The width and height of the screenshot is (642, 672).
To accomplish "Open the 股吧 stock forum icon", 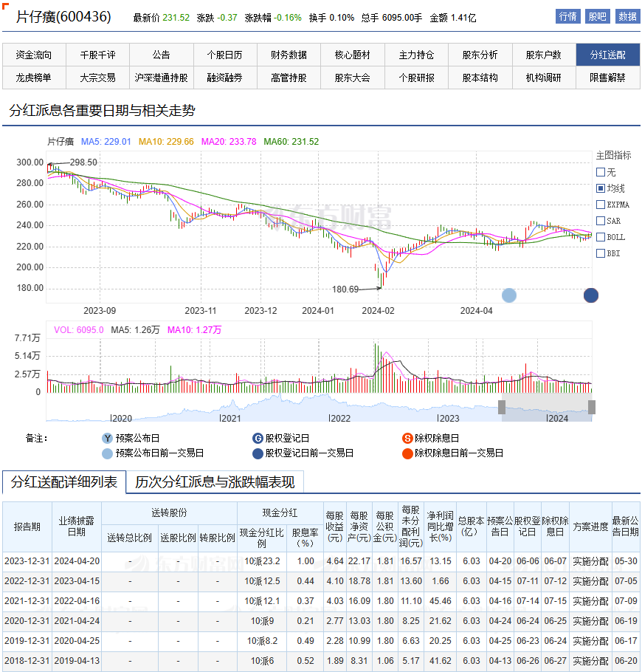I will (597, 16).
